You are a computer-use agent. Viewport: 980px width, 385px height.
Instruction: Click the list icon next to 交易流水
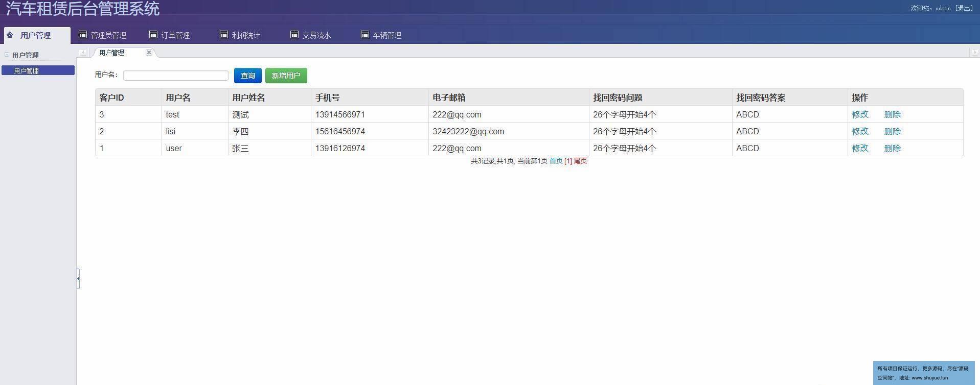pyautogui.click(x=294, y=35)
